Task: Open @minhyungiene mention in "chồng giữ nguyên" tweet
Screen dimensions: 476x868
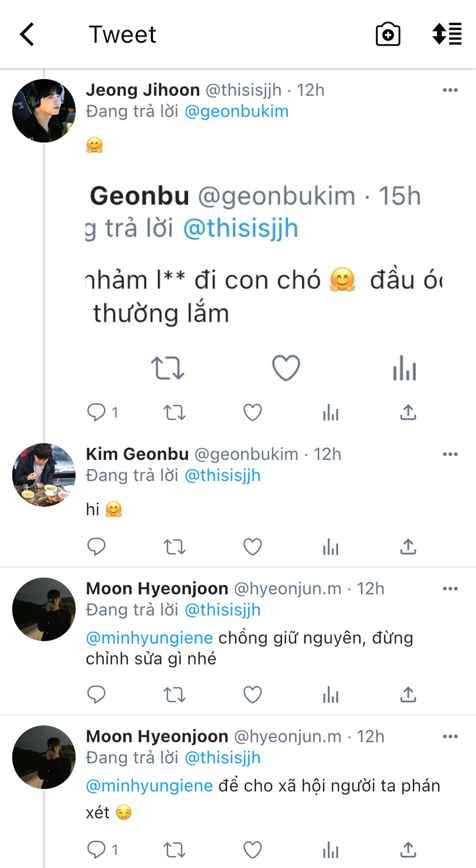Action: (x=149, y=638)
